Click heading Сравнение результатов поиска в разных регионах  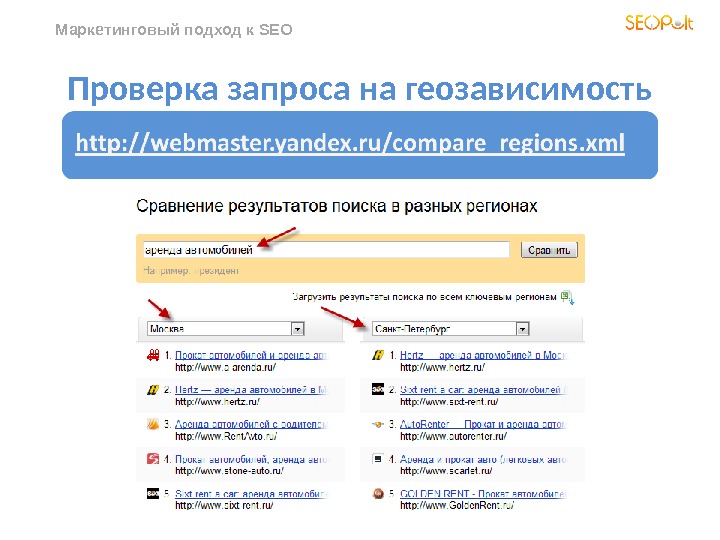(337, 206)
